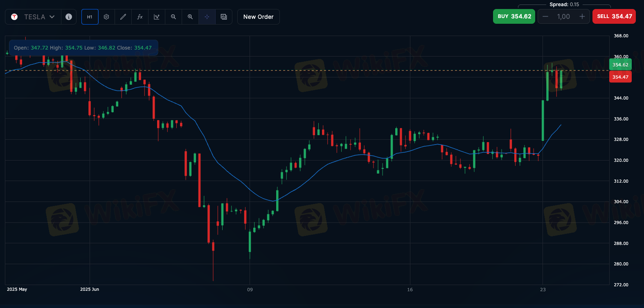Click the 312.00 price axis label
This screenshot has width=644, height=308.
point(621,181)
